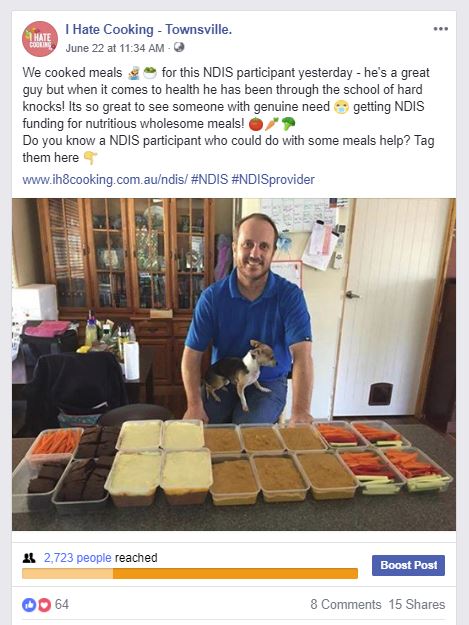Expand the 8 Comments
Image resolution: width=469 pixels, height=625 pixels.
click(346, 604)
